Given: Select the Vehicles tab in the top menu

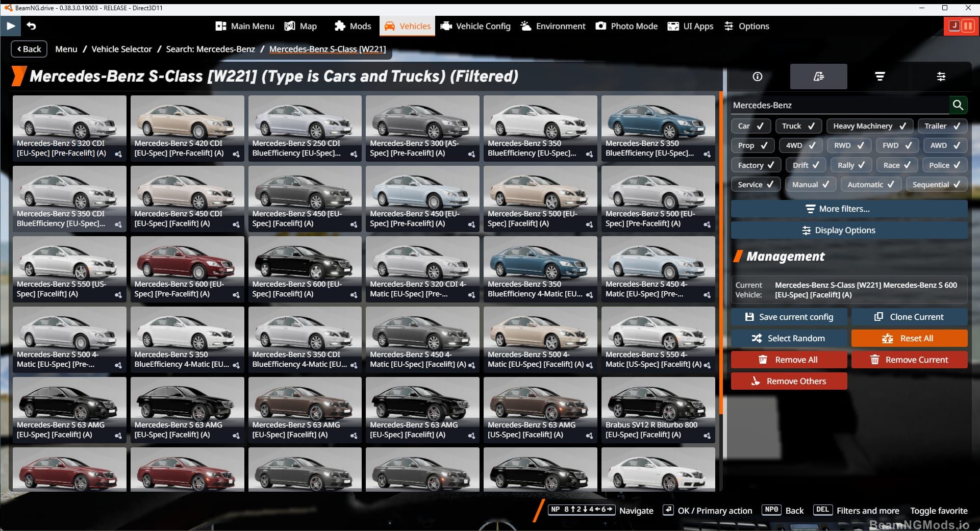Looking at the screenshot, I should click(407, 26).
